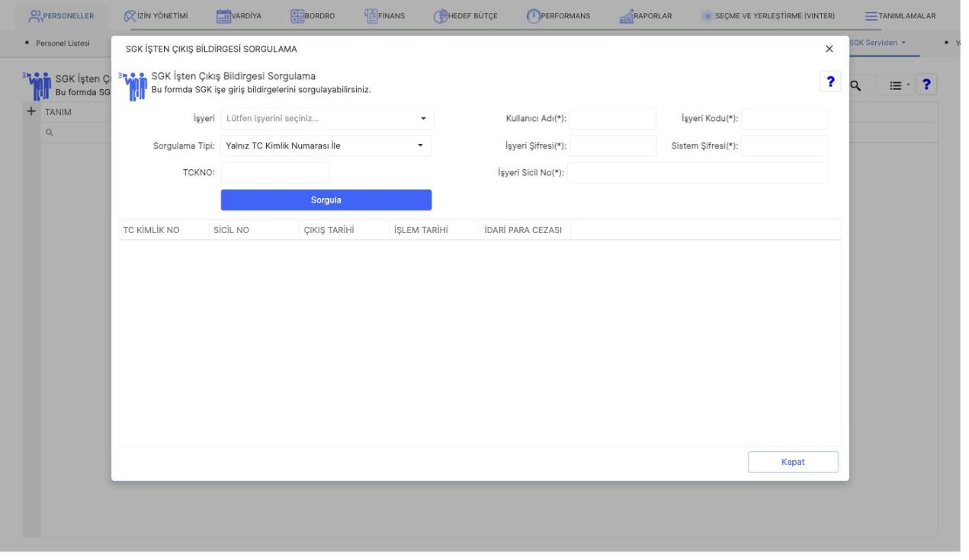969x560 pixels.
Task: Go to the Raporlar module
Action: (645, 16)
